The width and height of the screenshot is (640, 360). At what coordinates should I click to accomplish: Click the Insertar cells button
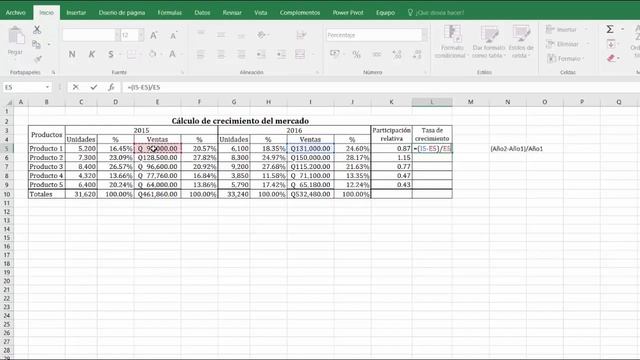(562, 29)
